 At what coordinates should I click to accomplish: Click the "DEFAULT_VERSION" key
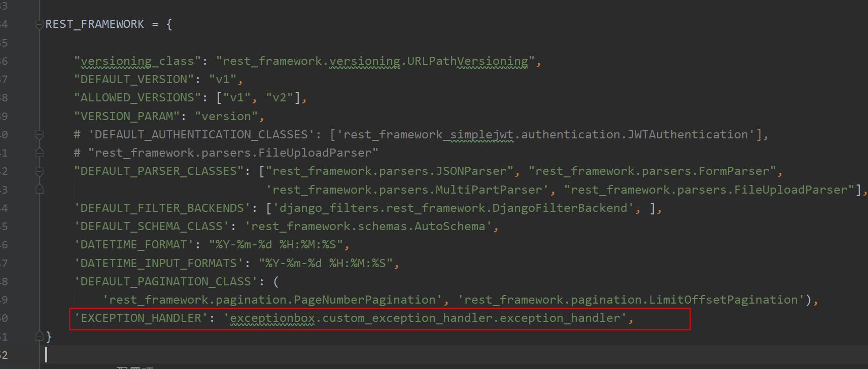point(133,80)
